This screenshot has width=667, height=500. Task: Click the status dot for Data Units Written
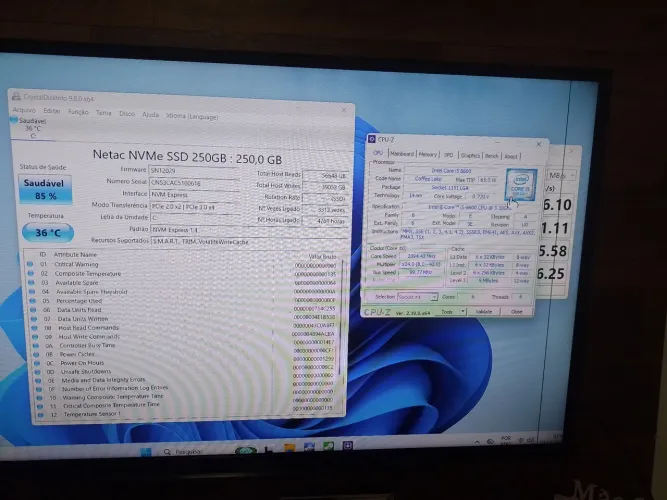pyautogui.click(x=34, y=318)
